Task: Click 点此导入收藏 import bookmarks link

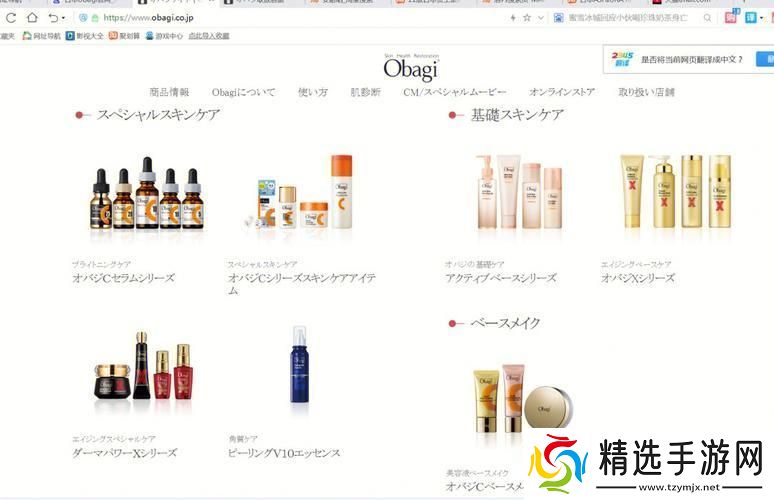Action: pyautogui.click(x=209, y=36)
